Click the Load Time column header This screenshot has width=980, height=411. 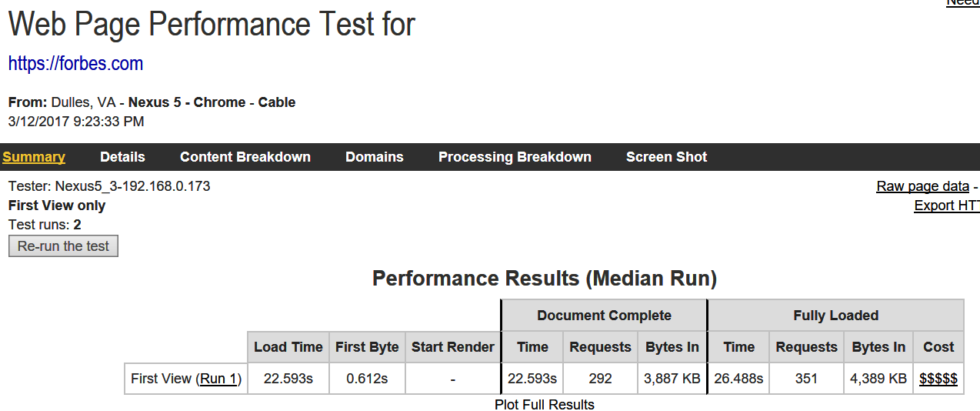tap(288, 347)
